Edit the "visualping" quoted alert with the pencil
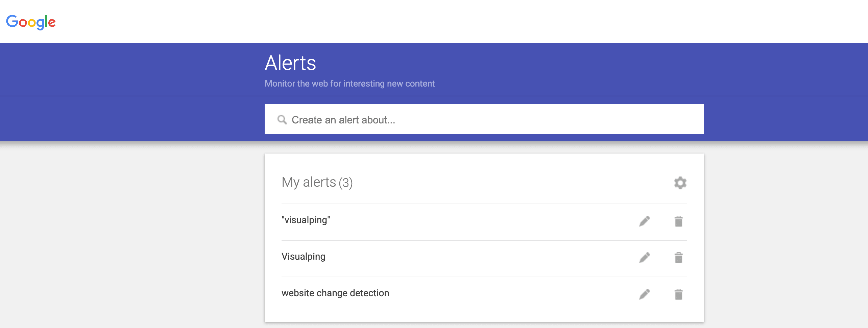Image resolution: width=868 pixels, height=328 pixels. tap(645, 221)
